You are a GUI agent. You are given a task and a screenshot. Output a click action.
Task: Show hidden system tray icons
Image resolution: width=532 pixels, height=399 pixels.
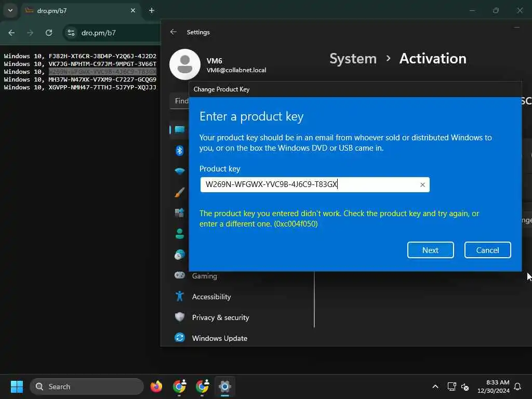(435, 387)
